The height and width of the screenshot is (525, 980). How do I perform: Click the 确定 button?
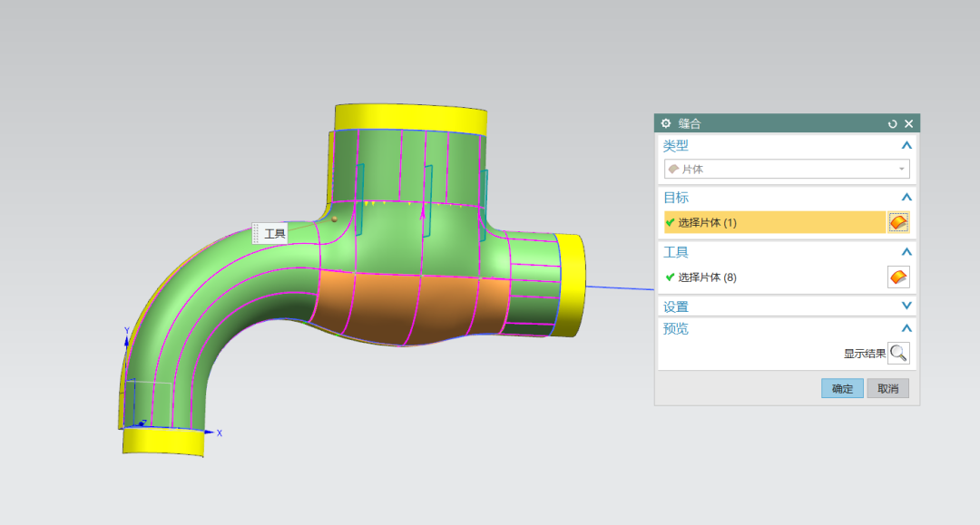pyautogui.click(x=842, y=388)
